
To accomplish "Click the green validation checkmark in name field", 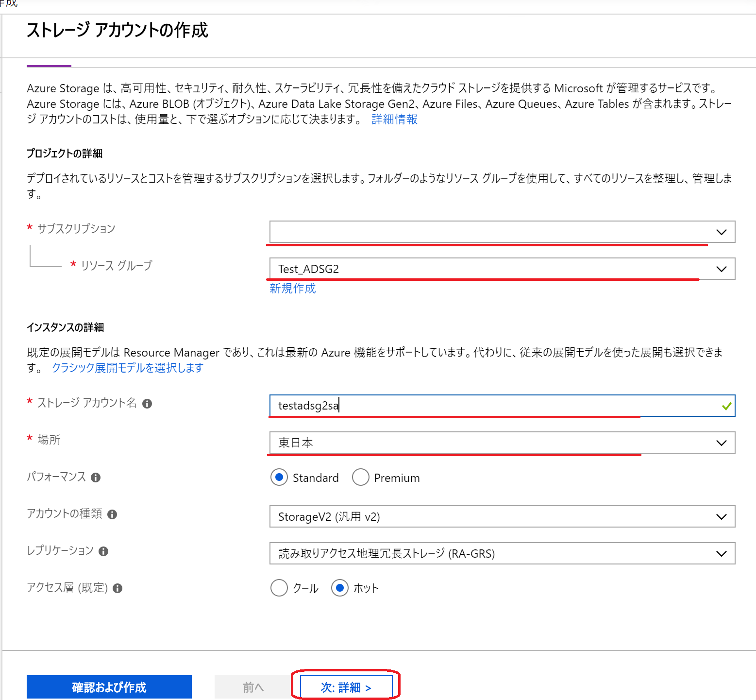I will (x=727, y=406).
